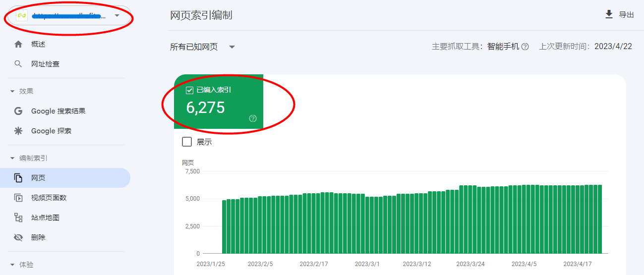The width and height of the screenshot is (644, 275).
Task: Open the 所有已知网页 filter dropdown
Action: pyautogui.click(x=232, y=47)
